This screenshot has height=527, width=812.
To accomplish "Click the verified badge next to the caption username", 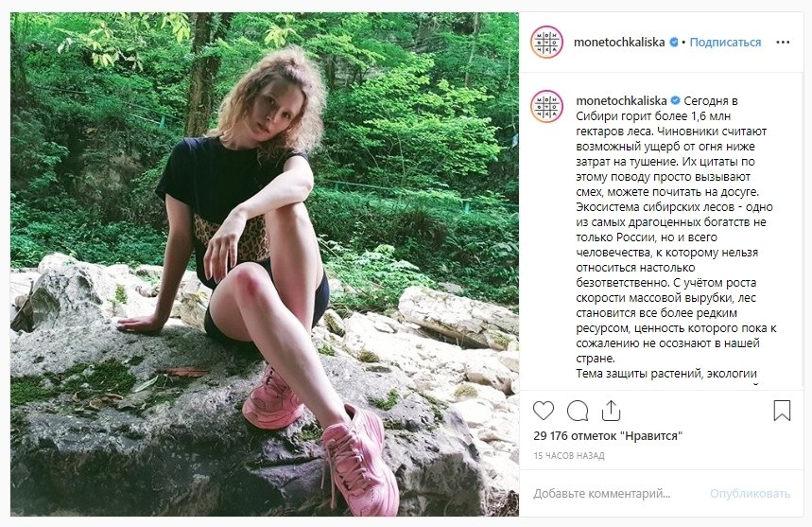I will coord(675,100).
